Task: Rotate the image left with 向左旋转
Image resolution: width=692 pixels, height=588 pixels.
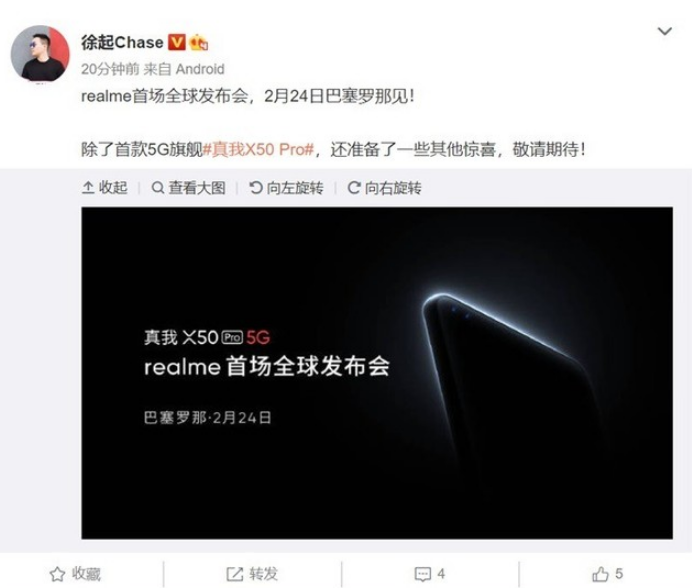Action: point(286,188)
